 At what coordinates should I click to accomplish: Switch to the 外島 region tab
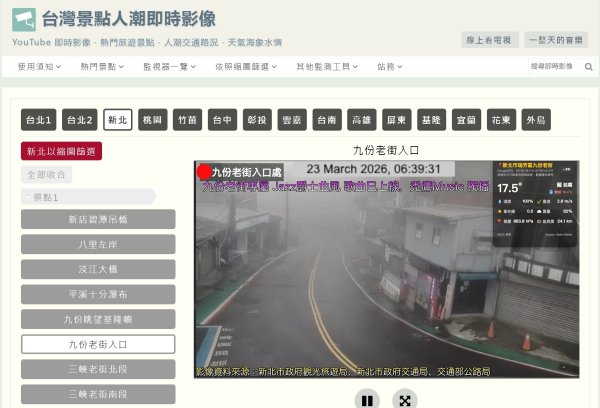click(x=536, y=120)
